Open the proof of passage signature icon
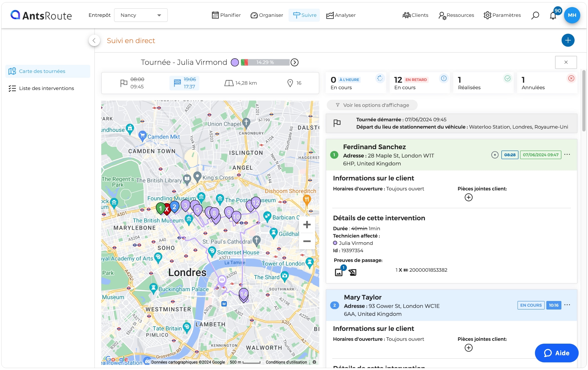This screenshot has height=370, width=588. click(x=352, y=272)
